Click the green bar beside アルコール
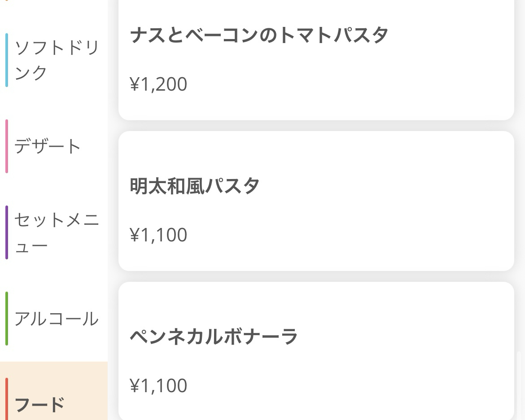The height and width of the screenshot is (420, 525). 7,319
